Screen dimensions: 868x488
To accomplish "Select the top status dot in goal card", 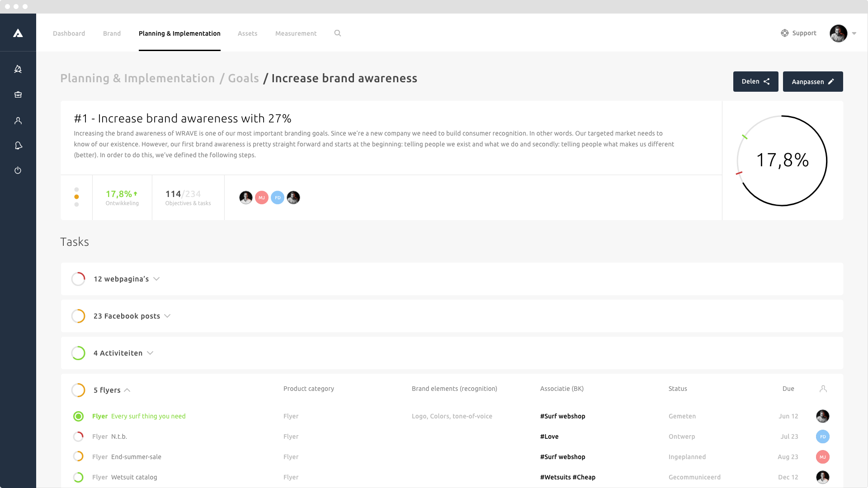I will point(76,190).
